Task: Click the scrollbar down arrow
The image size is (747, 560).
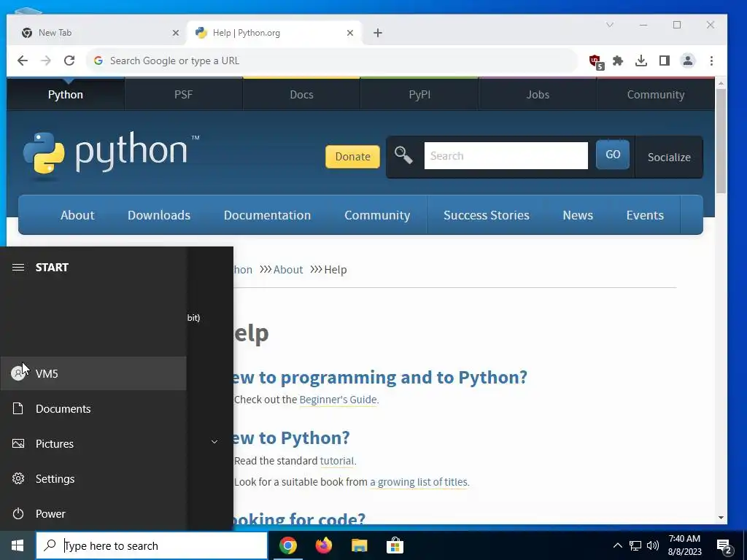Action: coord(721,518)
